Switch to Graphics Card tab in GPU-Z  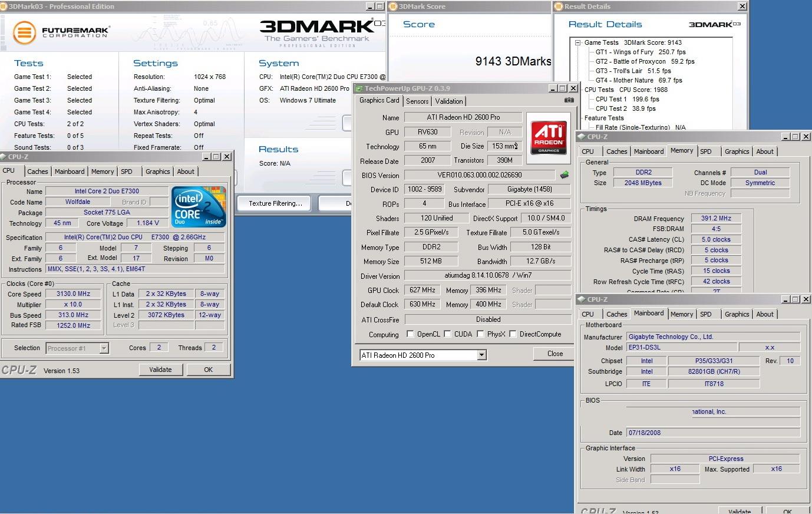pyautogui.click(x=379, y=100)
